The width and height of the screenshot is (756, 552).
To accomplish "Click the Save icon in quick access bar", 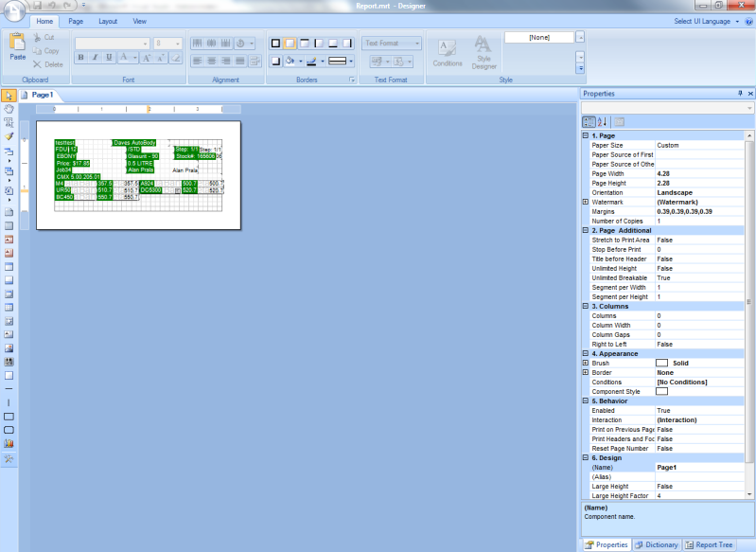I will coord(37,6).
